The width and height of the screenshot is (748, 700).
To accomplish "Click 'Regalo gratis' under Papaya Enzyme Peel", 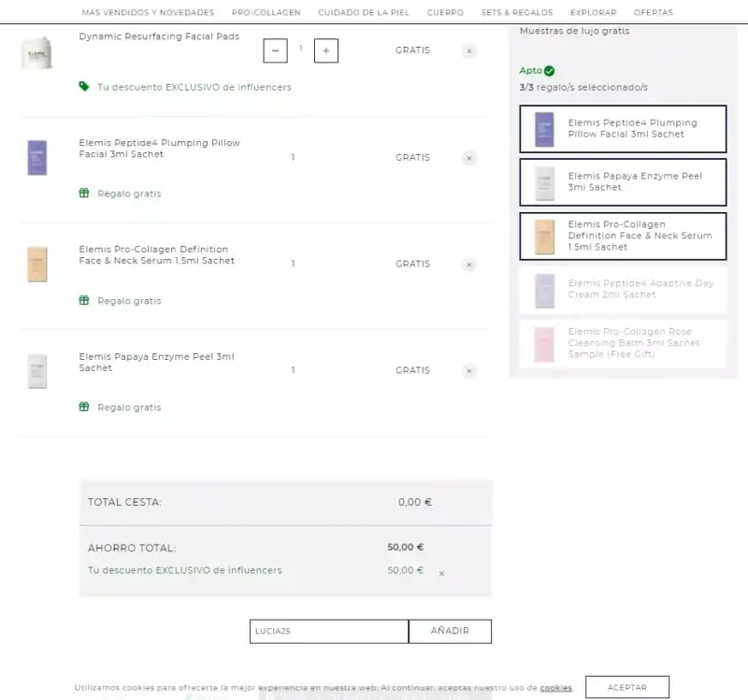I will click(129, 407).
